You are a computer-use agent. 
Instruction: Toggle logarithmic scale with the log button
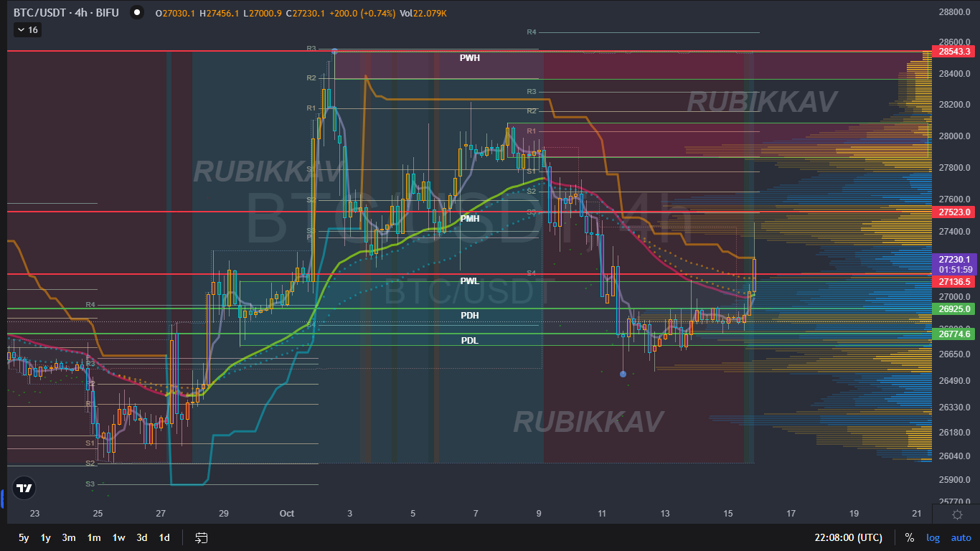(x=933, y=537)
